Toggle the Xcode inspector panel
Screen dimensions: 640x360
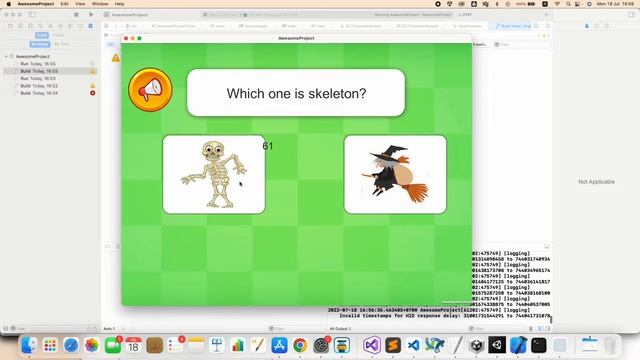point(631,15)
